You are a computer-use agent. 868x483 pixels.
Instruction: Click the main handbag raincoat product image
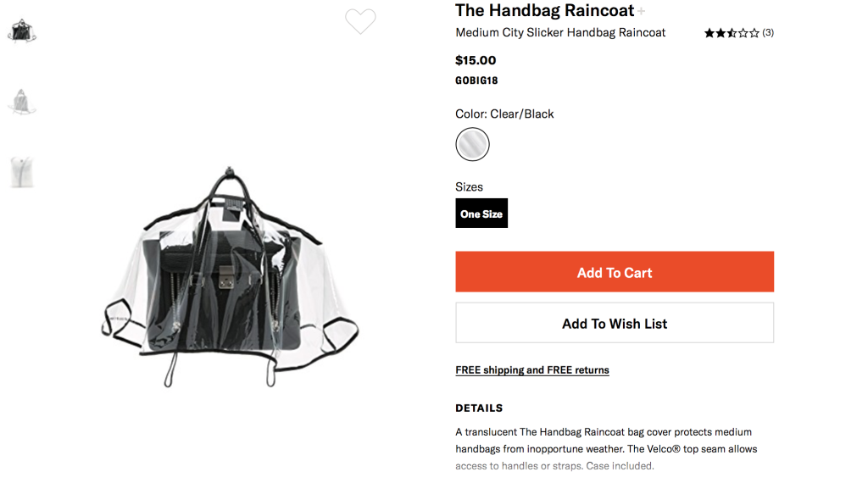click(230, 276)
